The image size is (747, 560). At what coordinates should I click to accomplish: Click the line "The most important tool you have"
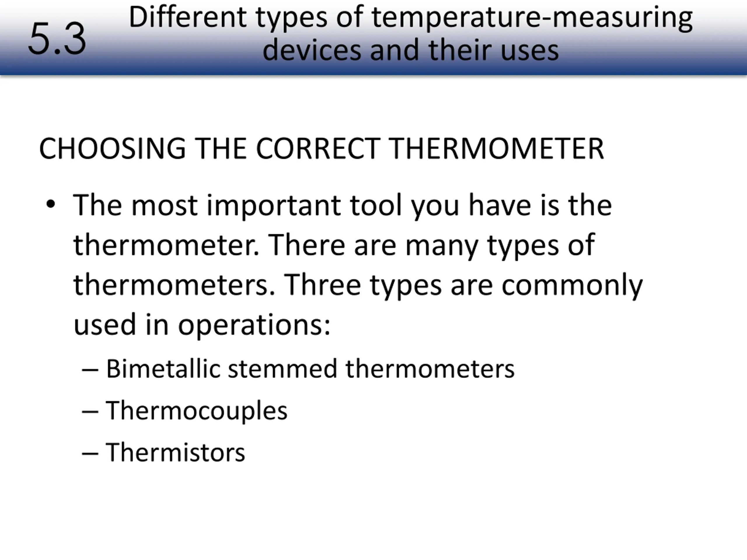342,205
